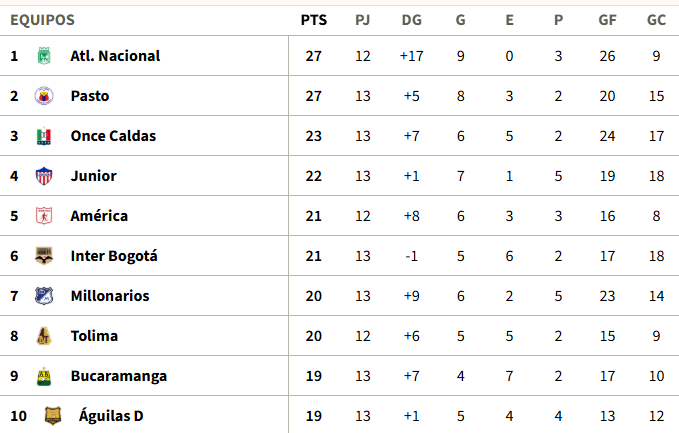Viewport: 679px width, 433px height.
Task: Click the Junior team crest
Action: point(43,176)
